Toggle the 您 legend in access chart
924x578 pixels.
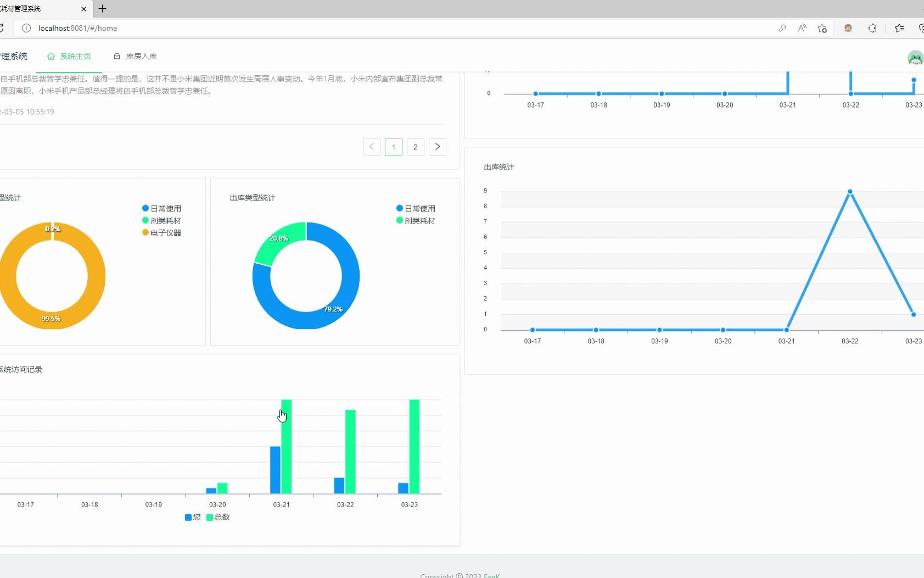click(x=193, y=517)
